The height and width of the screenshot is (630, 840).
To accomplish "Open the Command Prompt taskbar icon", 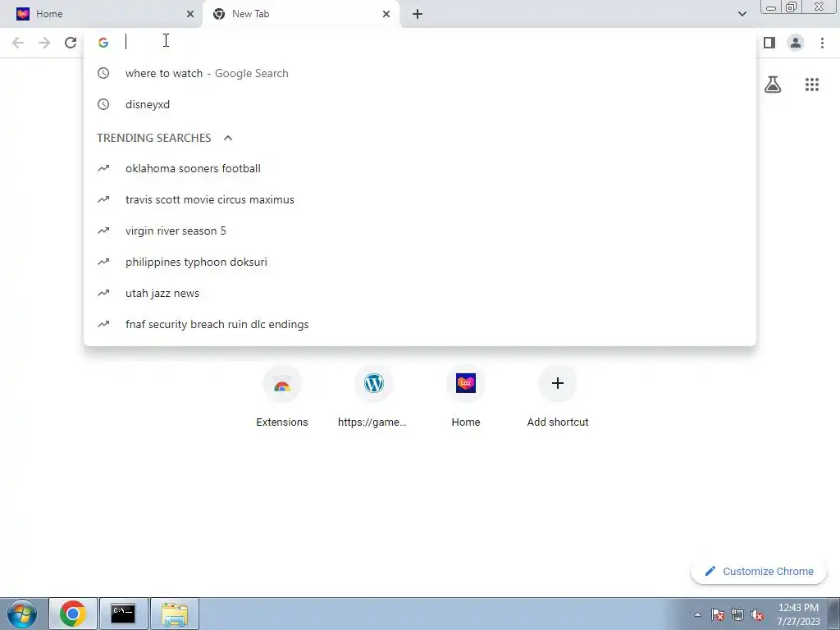I will point(123,614).
